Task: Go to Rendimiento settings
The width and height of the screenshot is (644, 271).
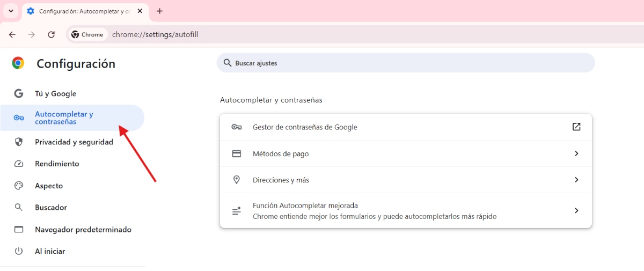Action: point(72,164)
